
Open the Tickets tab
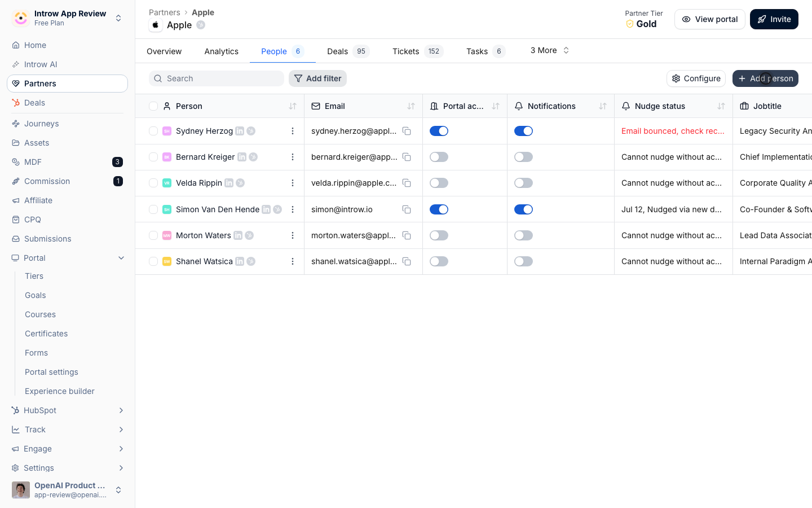pos(418,51)
